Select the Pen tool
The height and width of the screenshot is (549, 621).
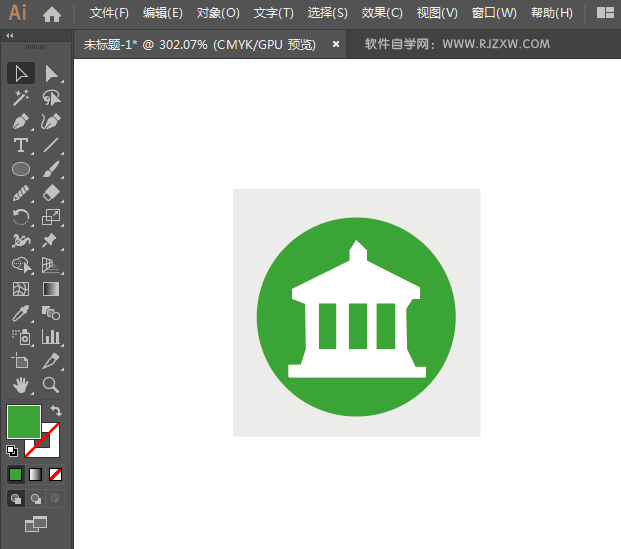pos(20,122)
